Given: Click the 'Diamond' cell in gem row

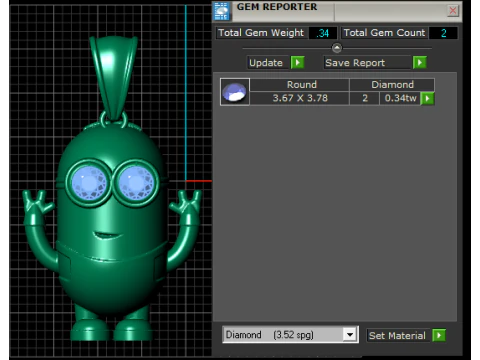Looking at the screenshot, I should coord(392,85).
